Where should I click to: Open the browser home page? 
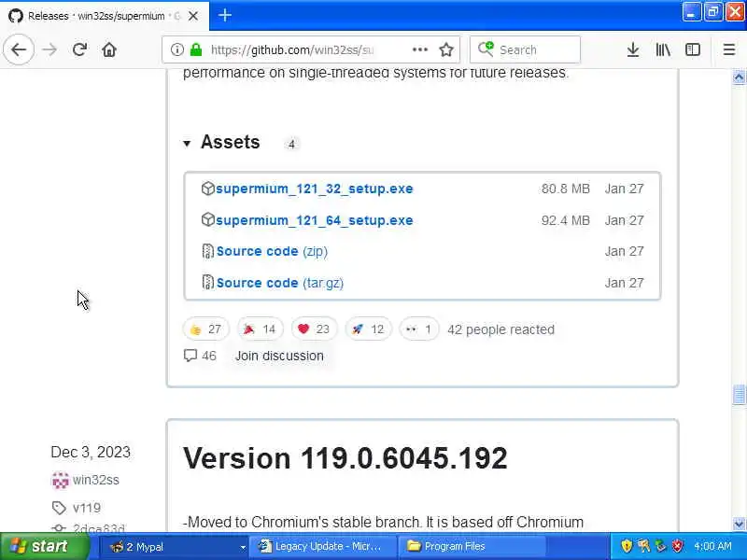click(x=109, y=49)
